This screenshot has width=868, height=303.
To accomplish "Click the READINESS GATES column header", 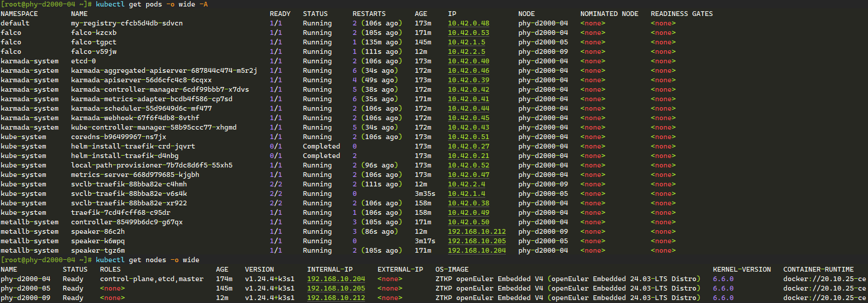I will coord(681,14).
